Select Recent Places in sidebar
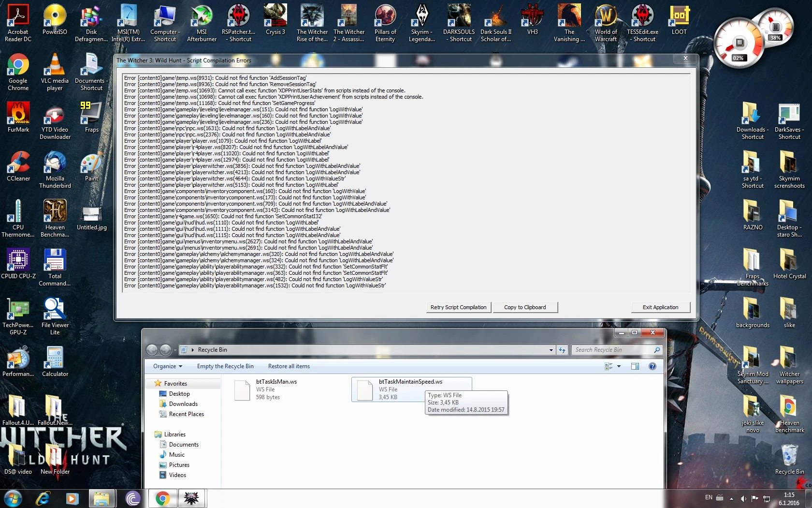 coord(187,414)
